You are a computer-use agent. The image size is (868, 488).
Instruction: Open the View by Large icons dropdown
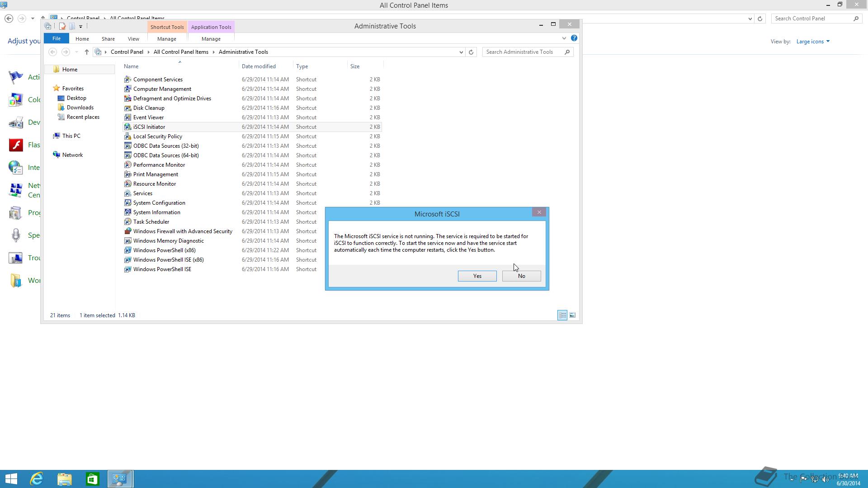pyautogui.click(x=813, y=42)
